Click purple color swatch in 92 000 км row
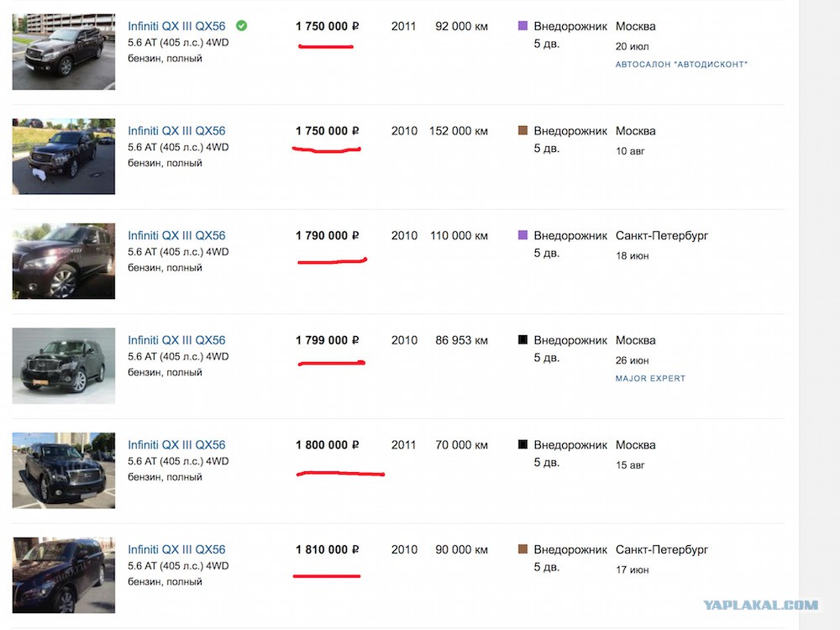The width and height of the screenshot is (840, 630). pos(522,26)
